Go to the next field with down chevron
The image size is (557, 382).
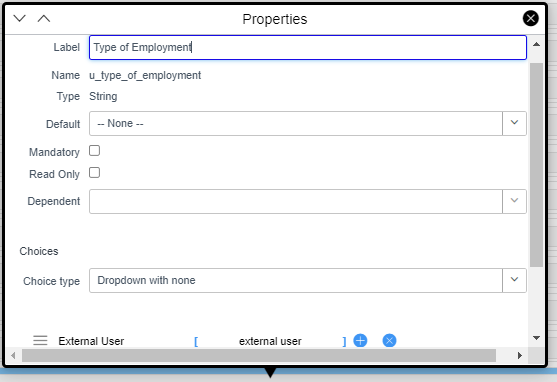point(20,18)
